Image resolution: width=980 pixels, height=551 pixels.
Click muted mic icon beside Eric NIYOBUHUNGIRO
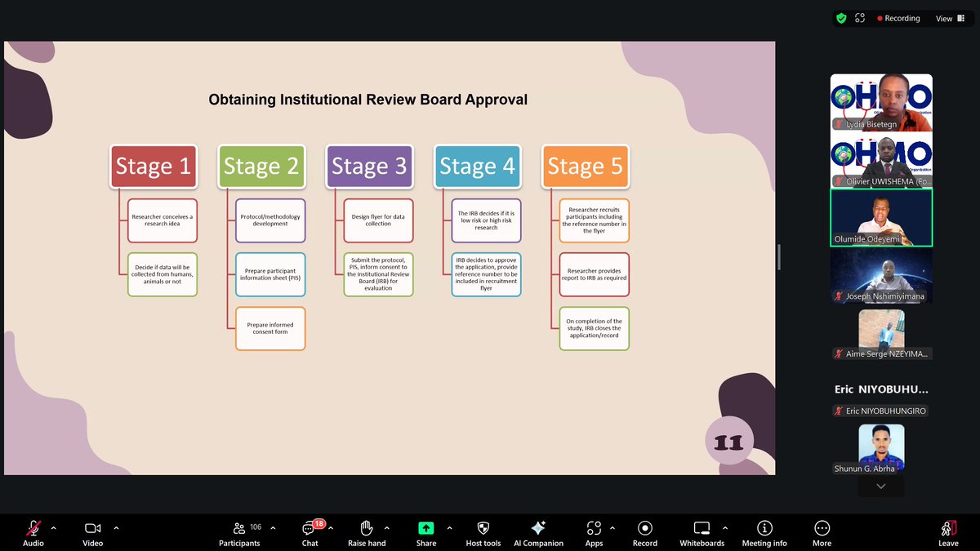pos(839,411)
